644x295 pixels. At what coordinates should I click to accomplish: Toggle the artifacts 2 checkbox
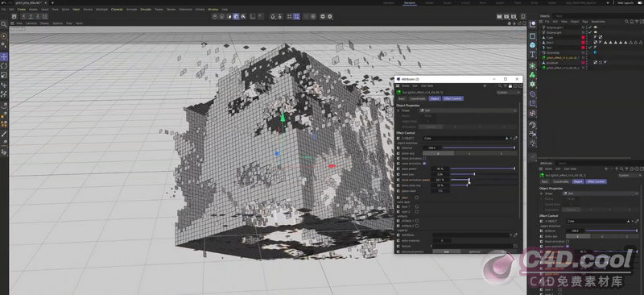coord(416,226)
